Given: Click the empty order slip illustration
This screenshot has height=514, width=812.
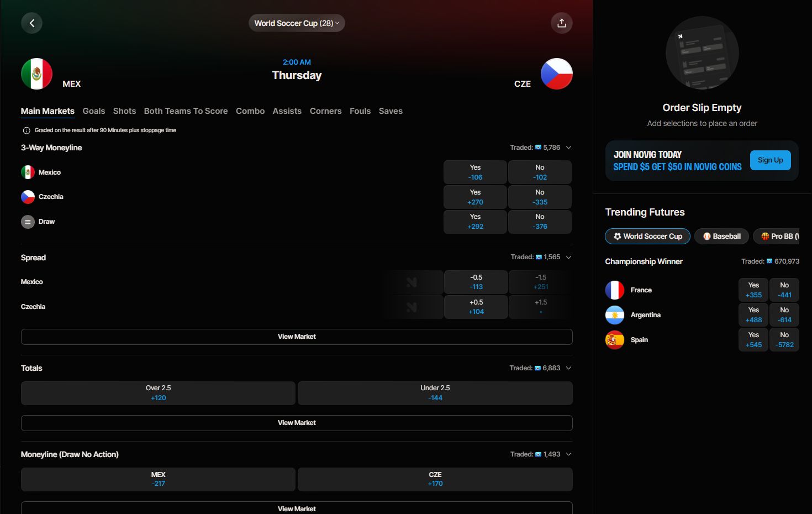Looking at the screenshot, I should coord(702,53).
